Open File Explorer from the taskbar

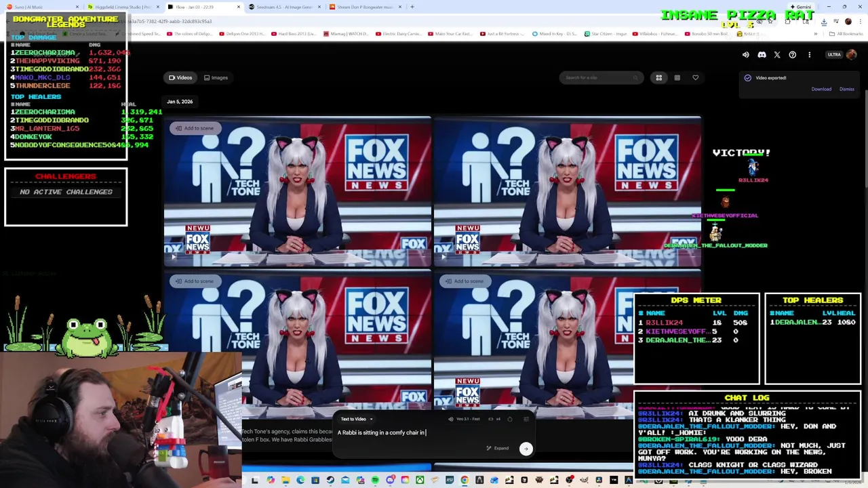point(285,481)
